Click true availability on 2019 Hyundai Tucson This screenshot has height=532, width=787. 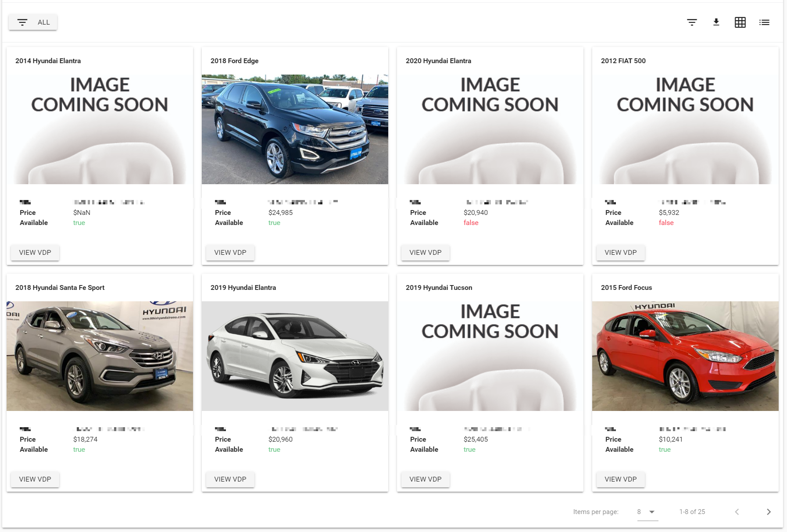coord(469,450)
